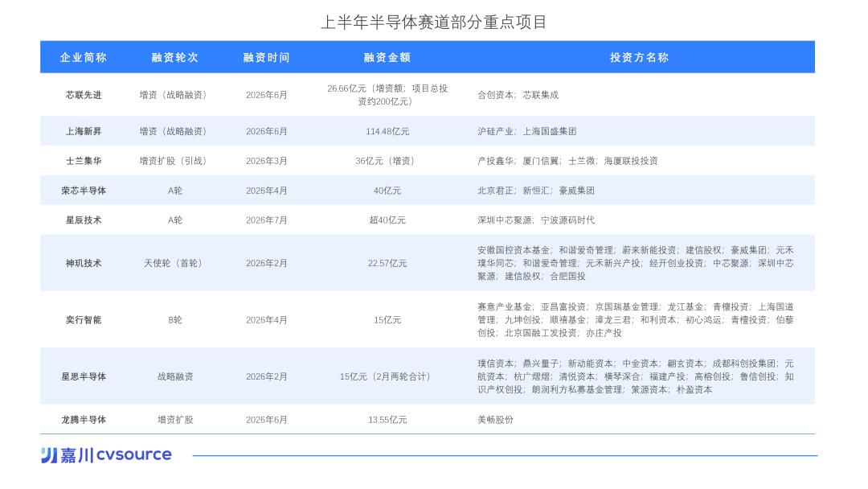The width and height of the screenshot is (868, 489).
Task: Click 2026年6月 in 上海新昇 row
Action: 266,131
